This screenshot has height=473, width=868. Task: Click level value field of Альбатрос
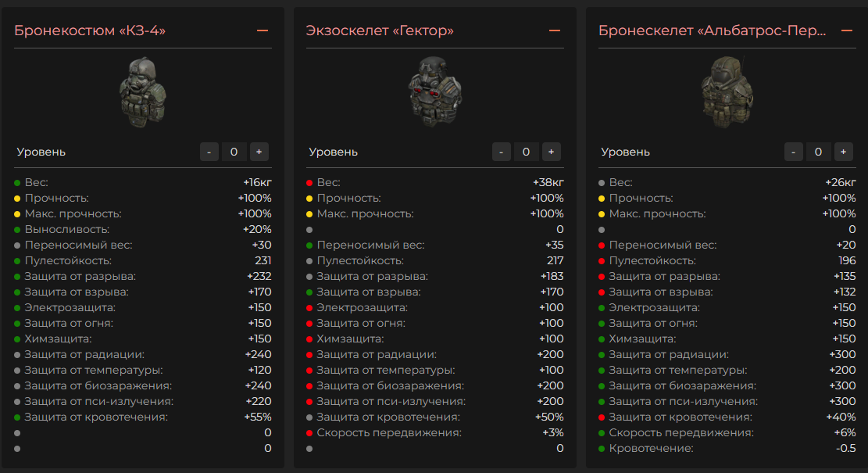tap(818, 152)
